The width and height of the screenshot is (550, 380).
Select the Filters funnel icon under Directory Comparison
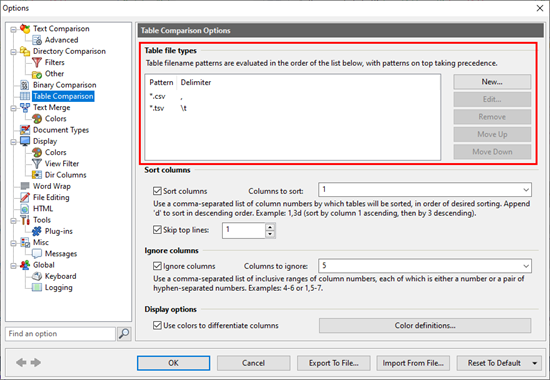pos(37,62)
